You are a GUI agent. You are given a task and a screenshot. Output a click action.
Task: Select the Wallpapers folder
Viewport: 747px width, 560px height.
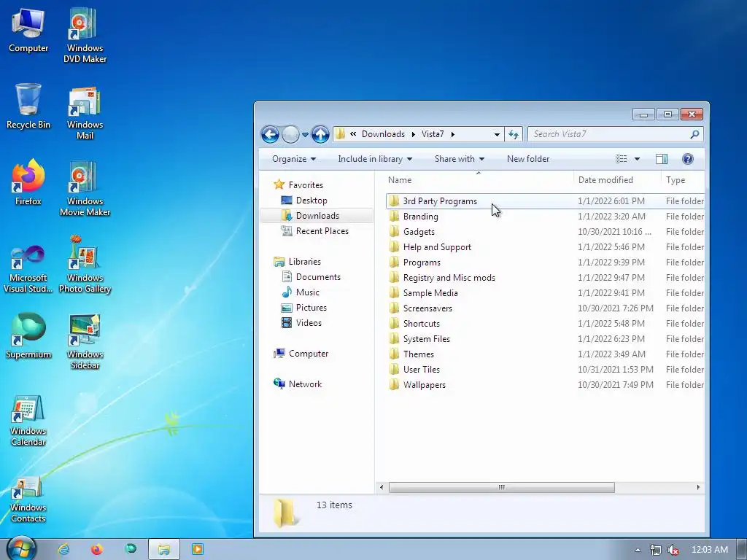click(x=545, y=385)
